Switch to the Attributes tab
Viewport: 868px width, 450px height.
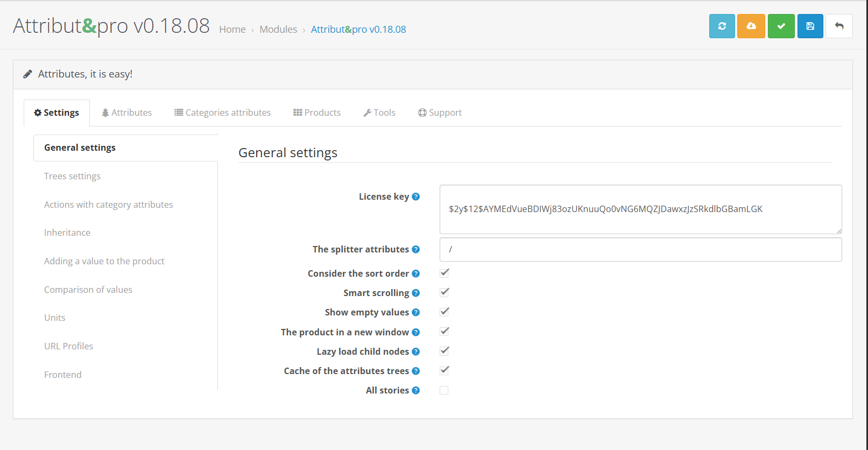click(x=127, y=112)
